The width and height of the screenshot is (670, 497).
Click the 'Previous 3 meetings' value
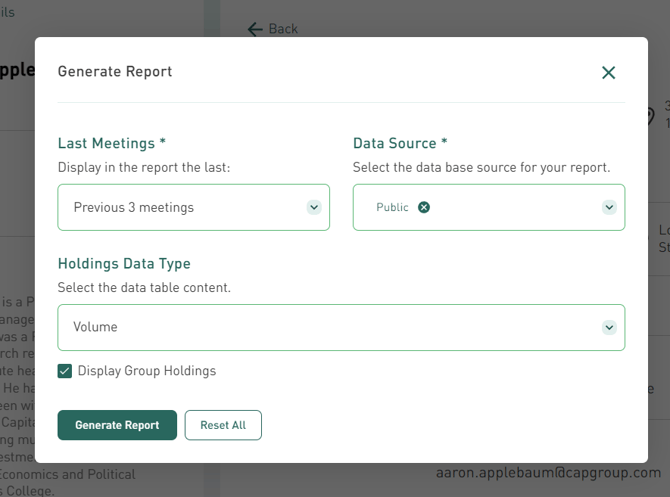134,207
